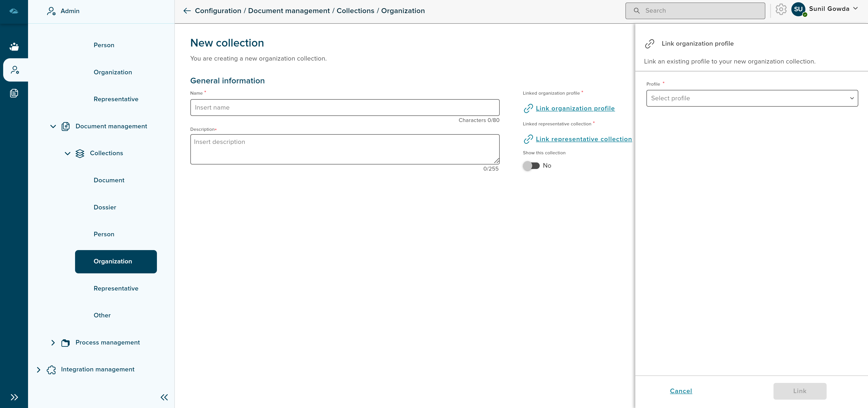The width and height of the screenshot is (868, 408).
Task: Open the team members sidebar icon
Action: 14,47
